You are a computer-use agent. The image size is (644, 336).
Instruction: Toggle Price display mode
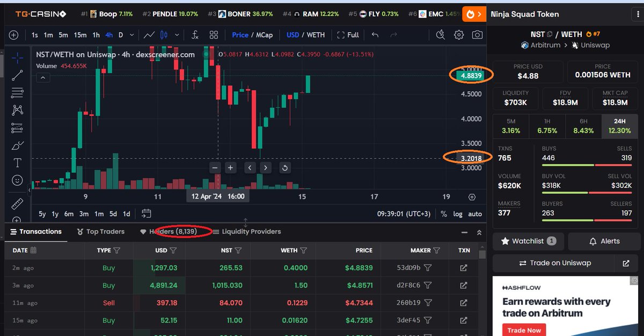point(240,35)
